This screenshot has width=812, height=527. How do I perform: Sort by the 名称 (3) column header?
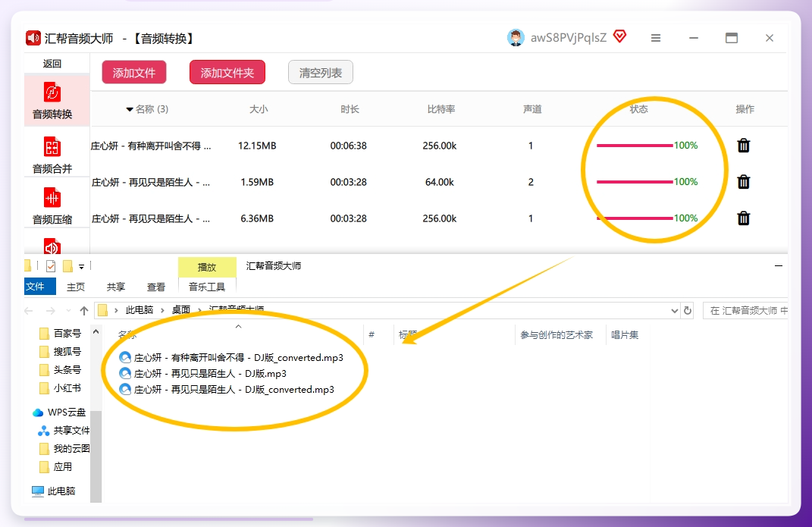[147, 109]
